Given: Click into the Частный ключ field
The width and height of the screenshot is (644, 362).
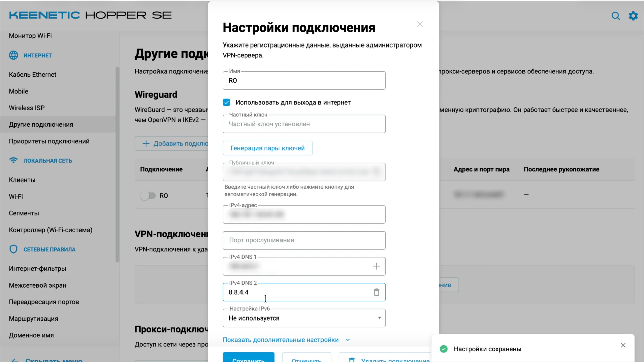Looking at the screenshot, I should [304, 124].
